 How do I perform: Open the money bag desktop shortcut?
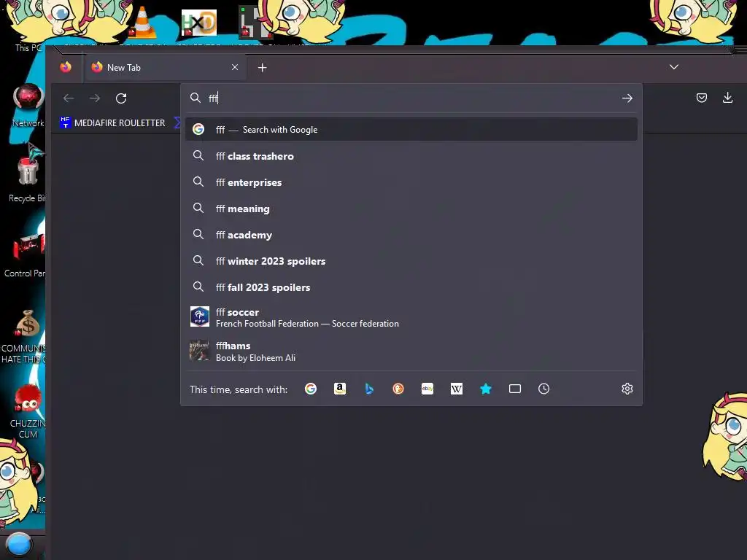(26, 336)
